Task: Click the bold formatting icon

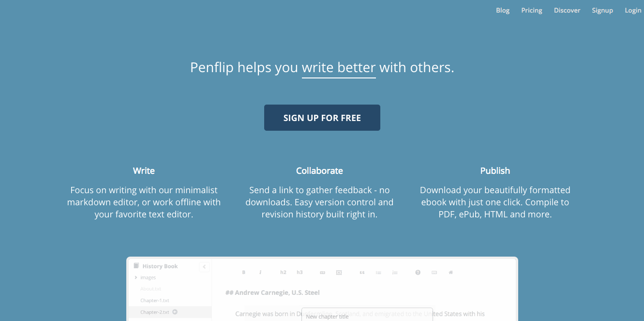Action: [244, 273]
